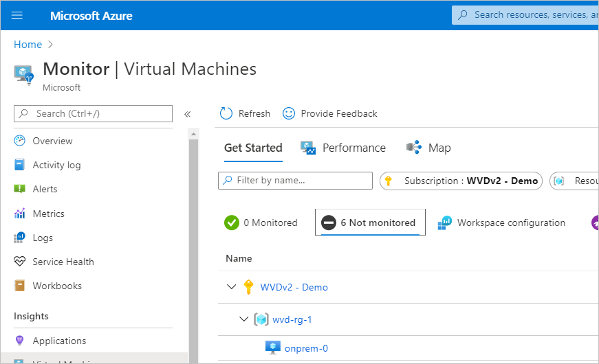Screen dimensions: 599x364
Task: Switch to the Map tab
Action: 428,148
